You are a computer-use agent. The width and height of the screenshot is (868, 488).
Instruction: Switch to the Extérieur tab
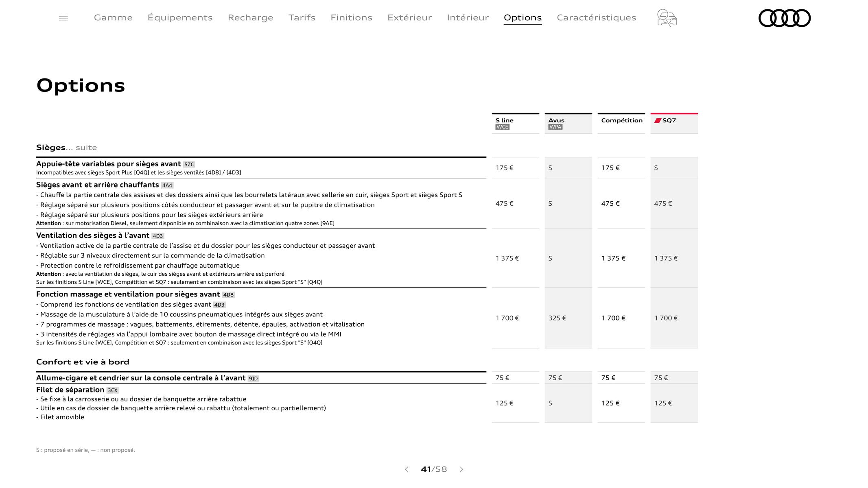pyautogui.click(x=409, y=17)
